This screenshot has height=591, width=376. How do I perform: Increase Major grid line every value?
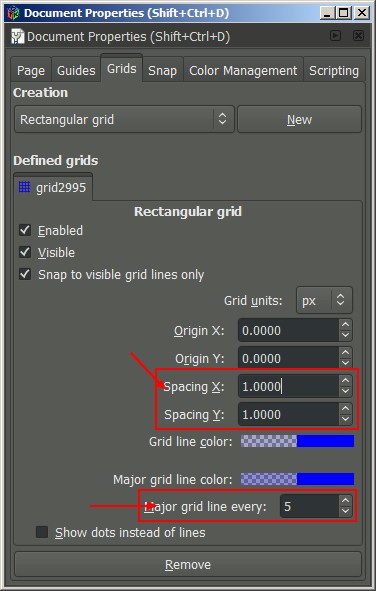tap(345, 501)
